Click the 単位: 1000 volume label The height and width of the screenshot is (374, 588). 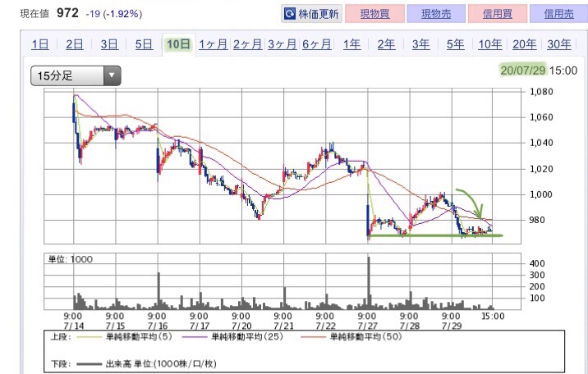(70, 259)
